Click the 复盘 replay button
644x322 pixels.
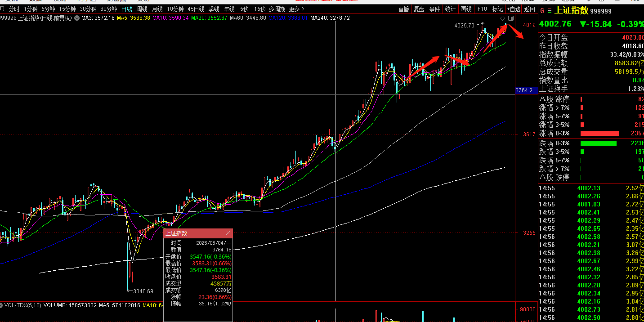pos(419,9)
